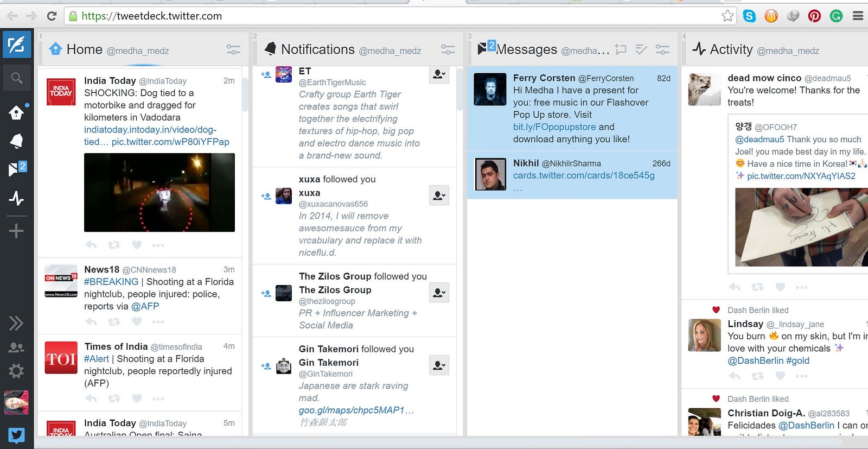Image resolution: width=868 pixels, height=449 pixels.
Task: Open more options on Lindsay's tweet
Action: pos(801,376)
